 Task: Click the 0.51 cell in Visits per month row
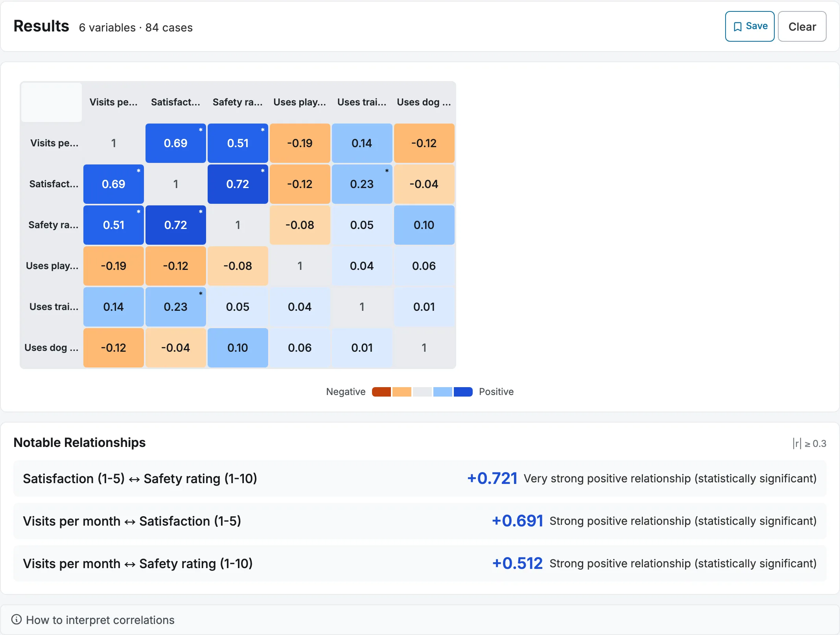click(x=238, y=143)
